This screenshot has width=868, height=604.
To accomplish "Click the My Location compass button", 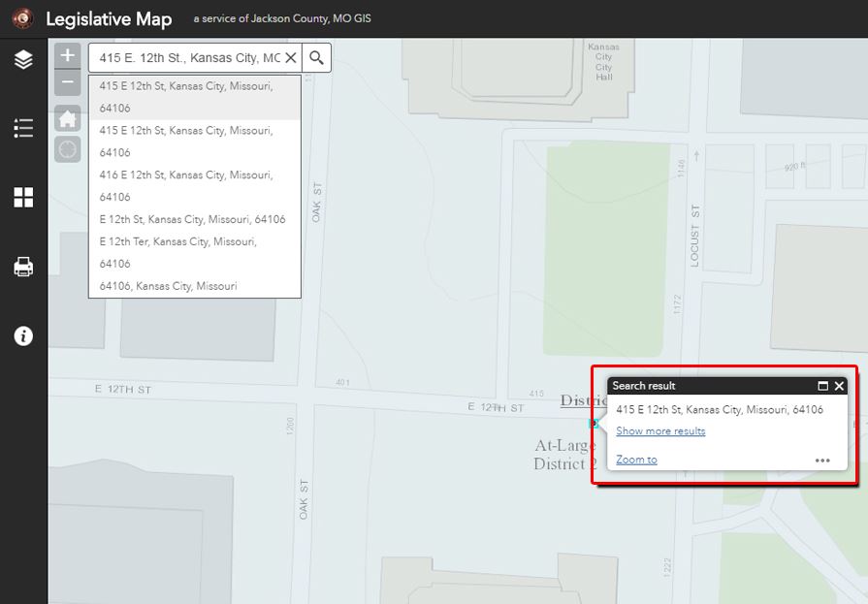I will point(67,149).
